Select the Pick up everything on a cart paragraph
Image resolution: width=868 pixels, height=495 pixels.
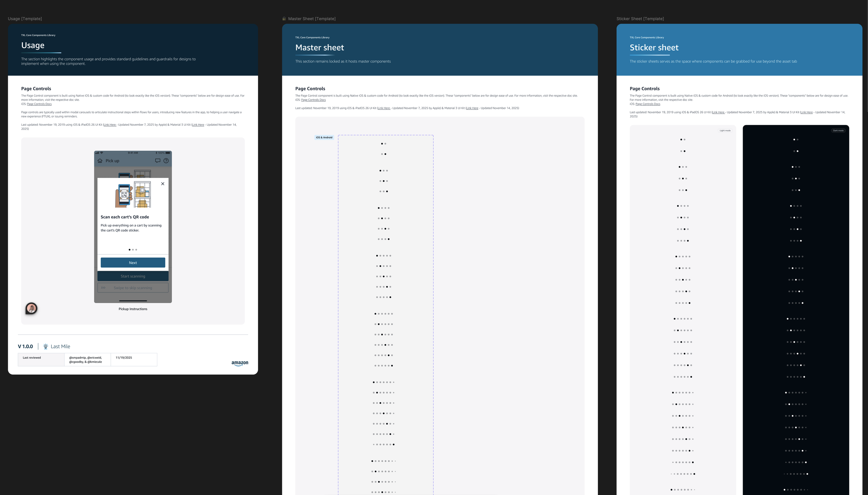131,228
